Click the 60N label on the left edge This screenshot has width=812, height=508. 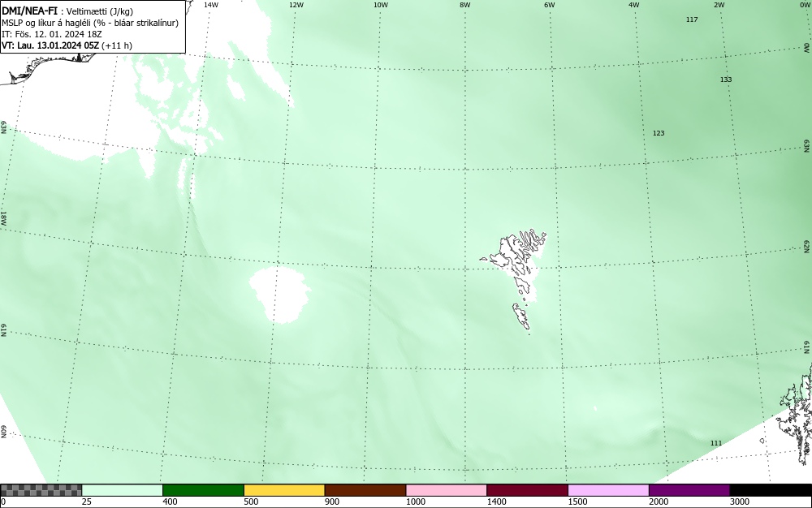pyautogui.click(x=3, y=432)
